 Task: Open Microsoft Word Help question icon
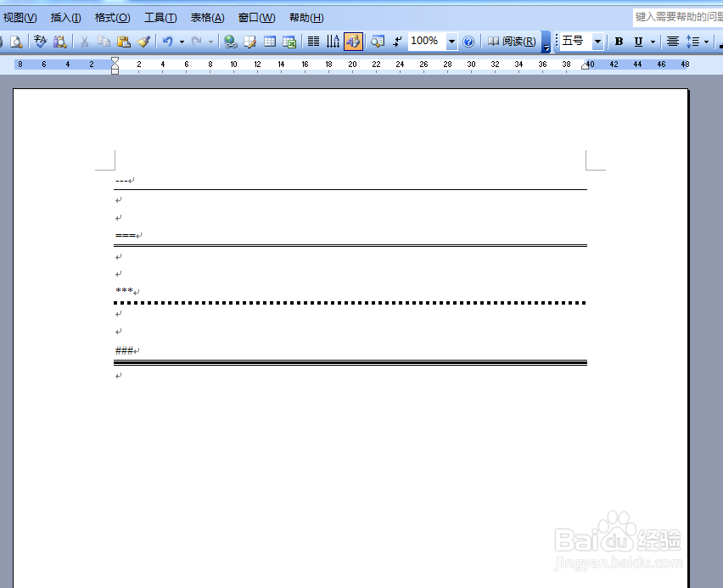(468, 42)
